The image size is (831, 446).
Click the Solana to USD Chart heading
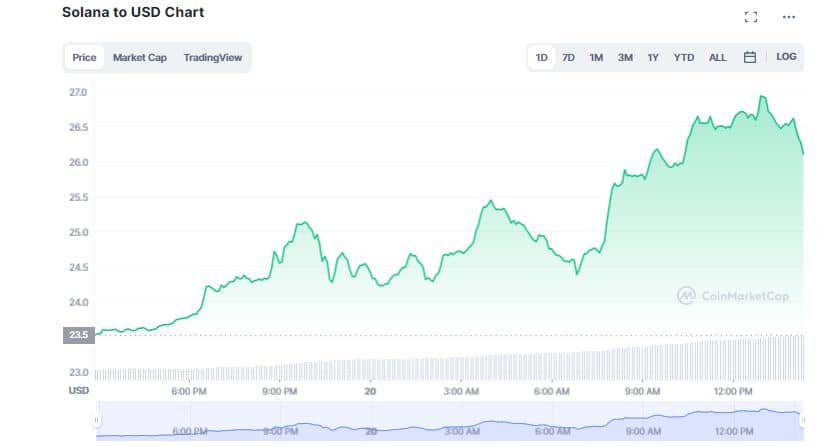point(133,12)
